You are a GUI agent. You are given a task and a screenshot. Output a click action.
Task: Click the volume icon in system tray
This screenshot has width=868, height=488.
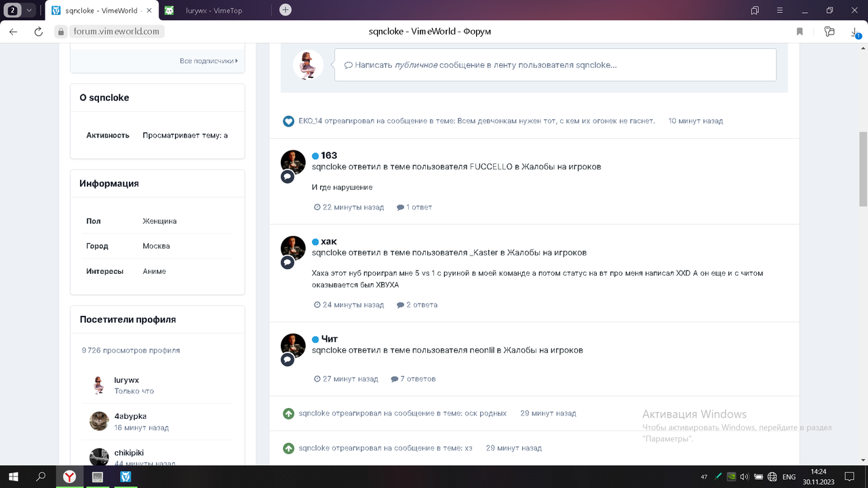(x=744, y=477)
